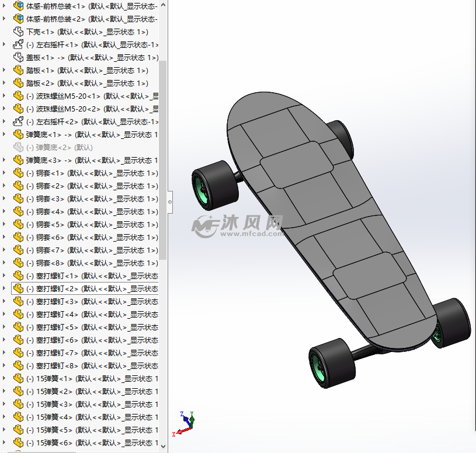Expand the 塞打螺钉<5> tree node
This screenshot has height=453, width=476.
tap(5, 327)
